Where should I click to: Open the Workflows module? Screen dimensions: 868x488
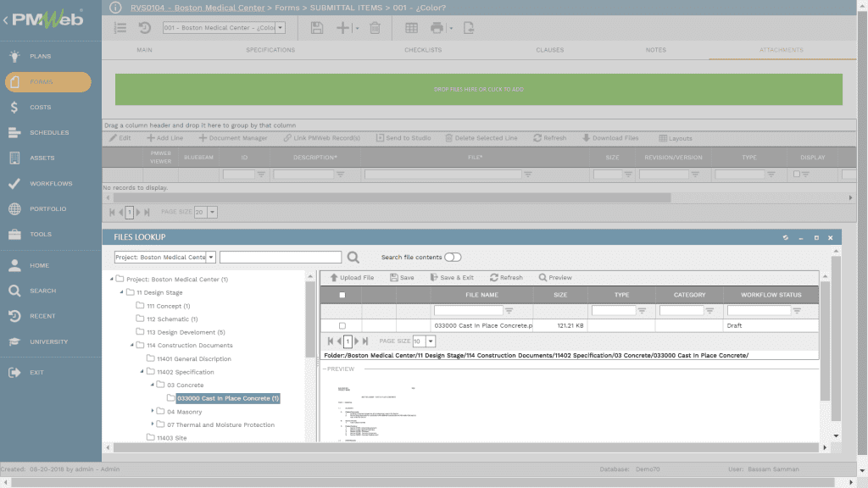click(x=50, y=183)
